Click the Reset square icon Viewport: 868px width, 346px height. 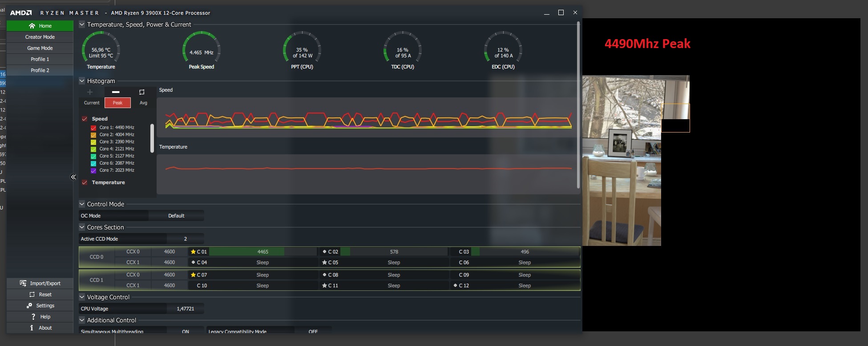click(32, 294)
